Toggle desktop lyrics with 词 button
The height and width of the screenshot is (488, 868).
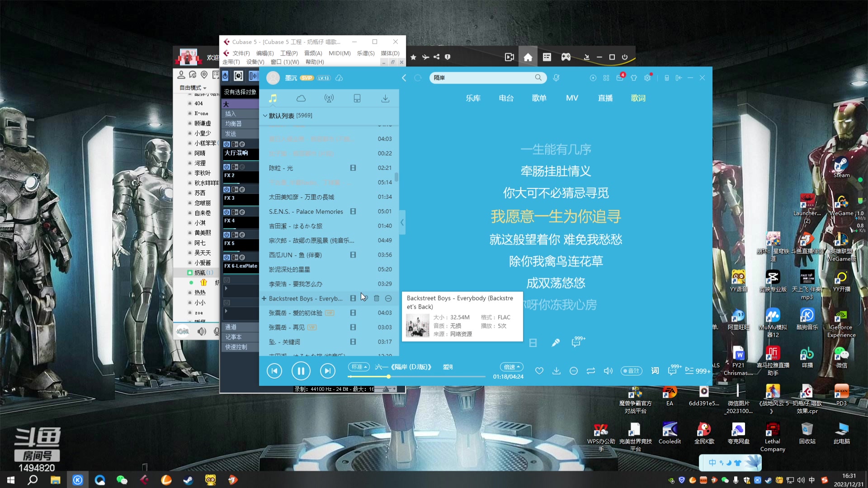pos(655,371)
